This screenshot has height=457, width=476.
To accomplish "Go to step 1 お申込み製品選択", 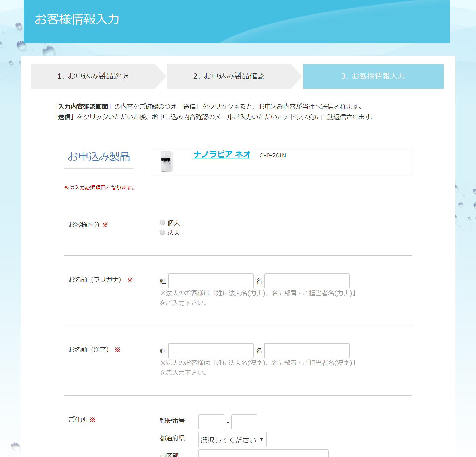I will coord(93,76).
